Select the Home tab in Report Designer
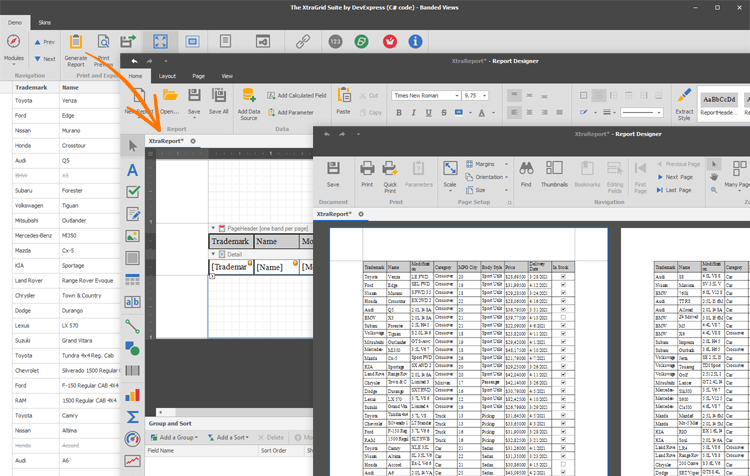This screenshot has height=476, width=750. (x=135, y=76)
